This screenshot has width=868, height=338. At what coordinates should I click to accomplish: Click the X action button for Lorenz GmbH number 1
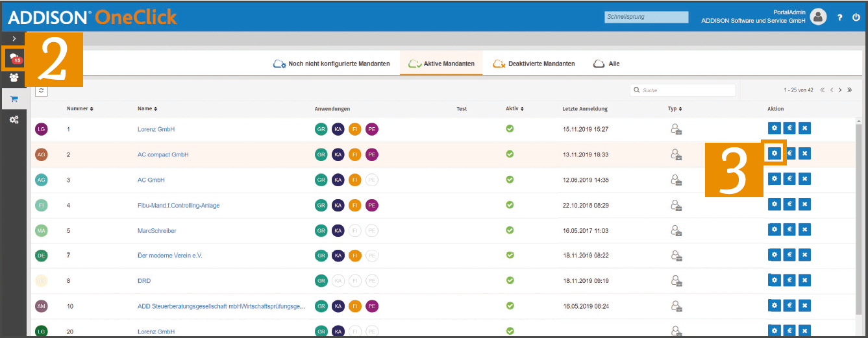tap(805, 128)
